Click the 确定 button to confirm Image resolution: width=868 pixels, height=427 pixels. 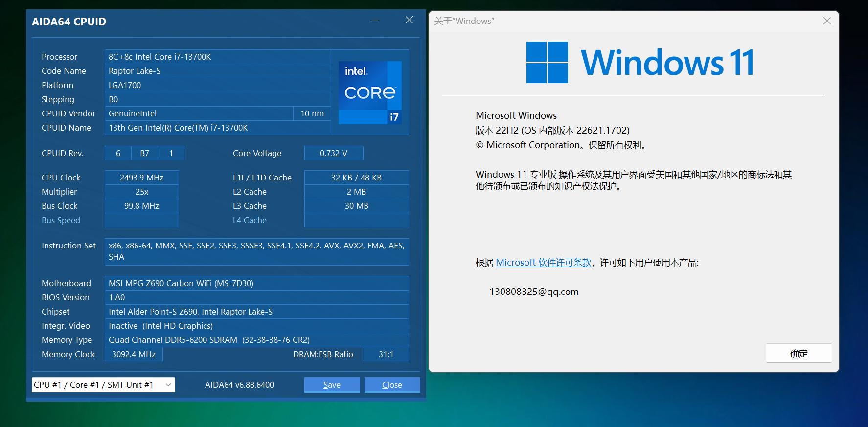pos(799,353)
